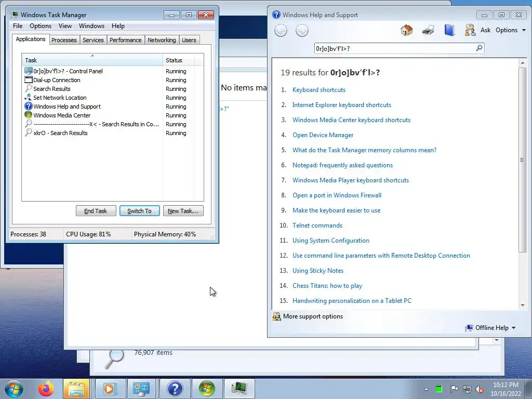
Task: Switch to the Networking tab
Action: (162, 40)
